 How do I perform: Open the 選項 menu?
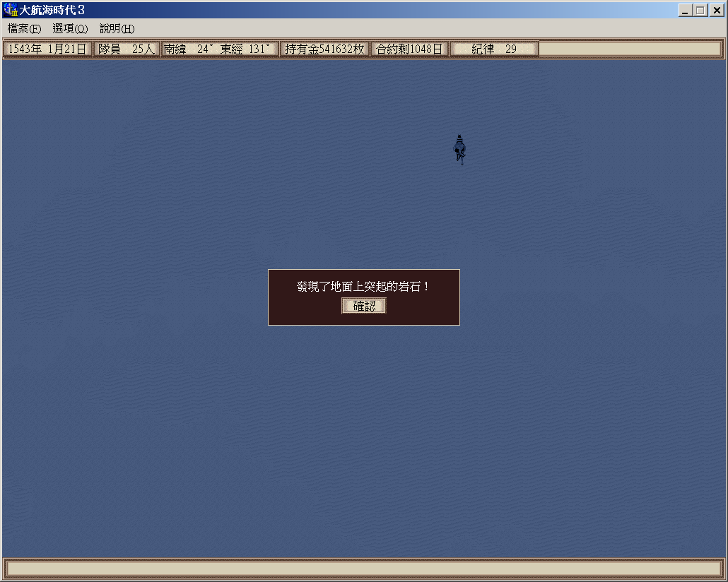tap(70, 29)
